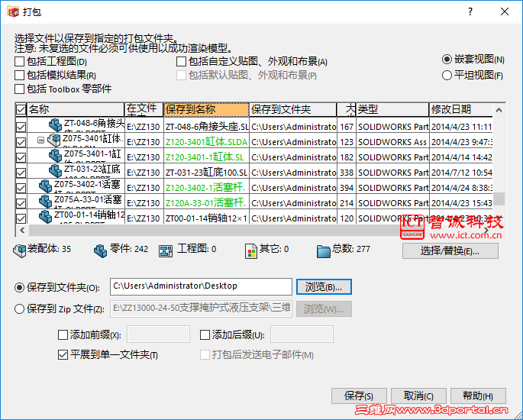Toggle the select-all checkbox in 名称 header
This screenshot has height=420, width=523.
[x=21, y=109]
